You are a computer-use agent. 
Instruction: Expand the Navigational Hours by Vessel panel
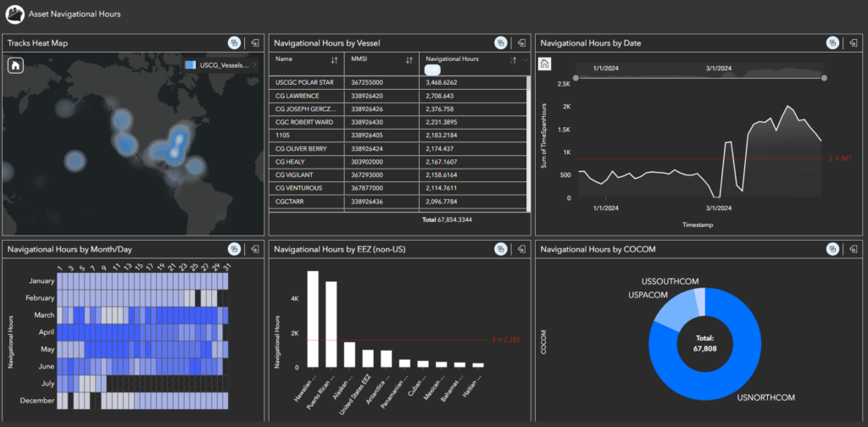pyautogui.click(x=521, y=42)
